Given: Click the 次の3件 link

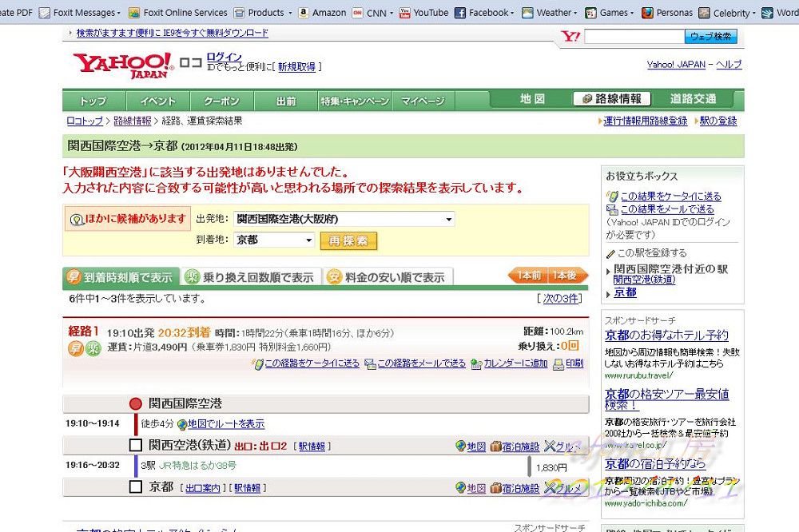Looking at the screenshot, I should [559, 299].
